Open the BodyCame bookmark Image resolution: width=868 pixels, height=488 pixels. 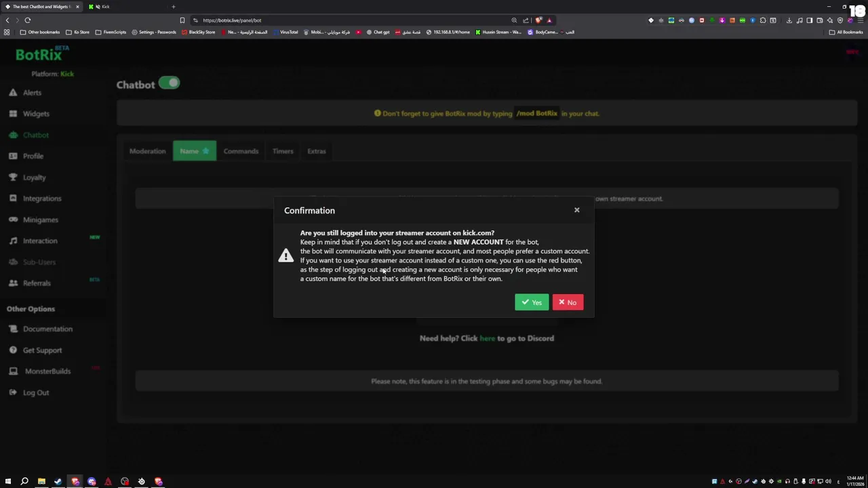click(542, 32)
